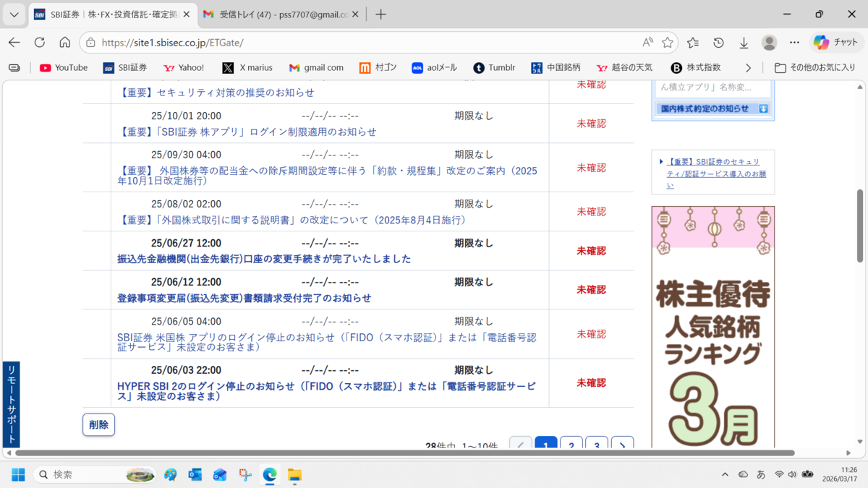Open the Windows Start menu

[18, 474]
